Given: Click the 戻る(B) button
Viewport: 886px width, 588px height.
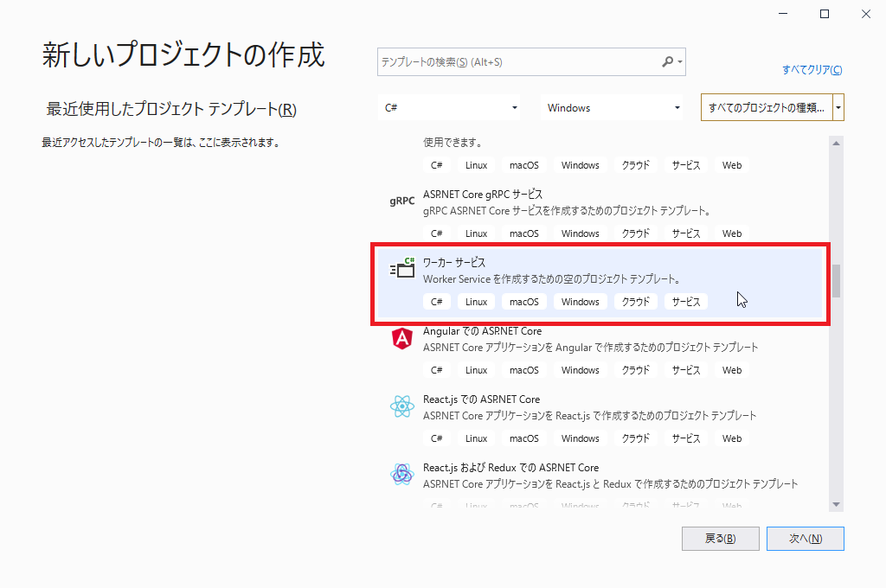Looking at the screenshot, I should (721, 539).
